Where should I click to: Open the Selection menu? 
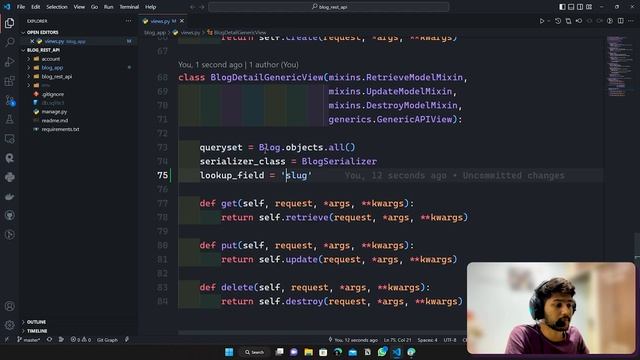coord(57,7)
